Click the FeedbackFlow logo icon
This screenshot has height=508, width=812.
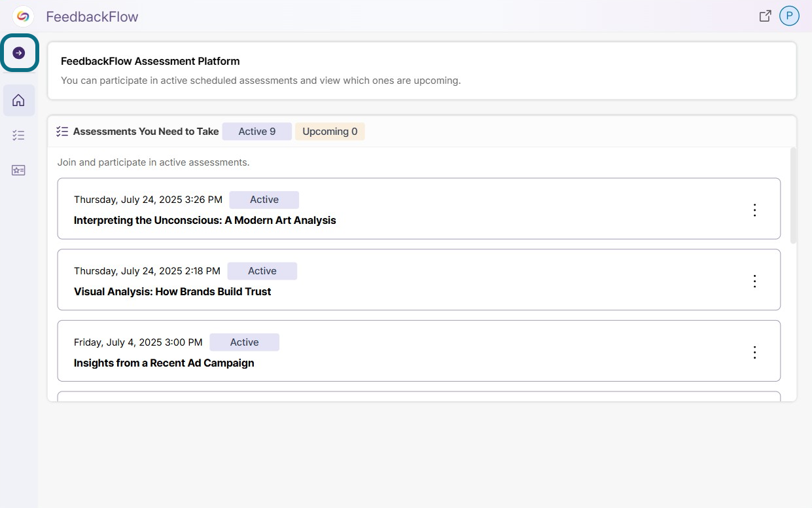(x=23, y=16)
